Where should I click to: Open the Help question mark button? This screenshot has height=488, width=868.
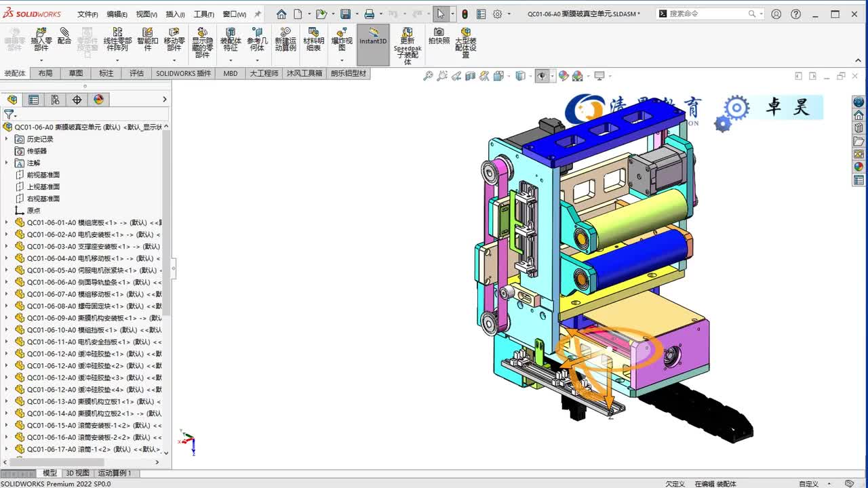point(796,14)
